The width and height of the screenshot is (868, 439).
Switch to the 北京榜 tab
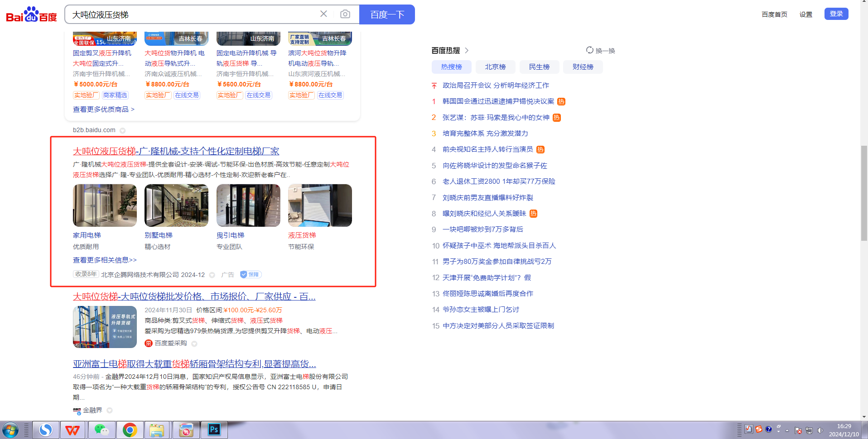point(495,67)
